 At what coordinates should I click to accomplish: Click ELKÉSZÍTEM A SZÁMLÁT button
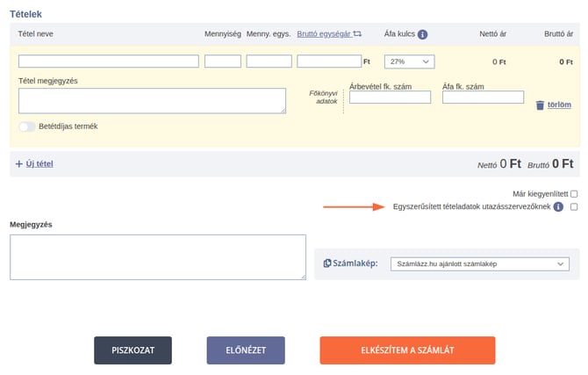coord(407,350)
